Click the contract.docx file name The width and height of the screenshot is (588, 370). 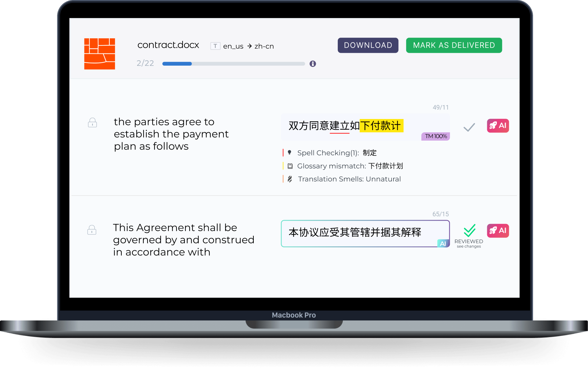click(x=168, y=45)
